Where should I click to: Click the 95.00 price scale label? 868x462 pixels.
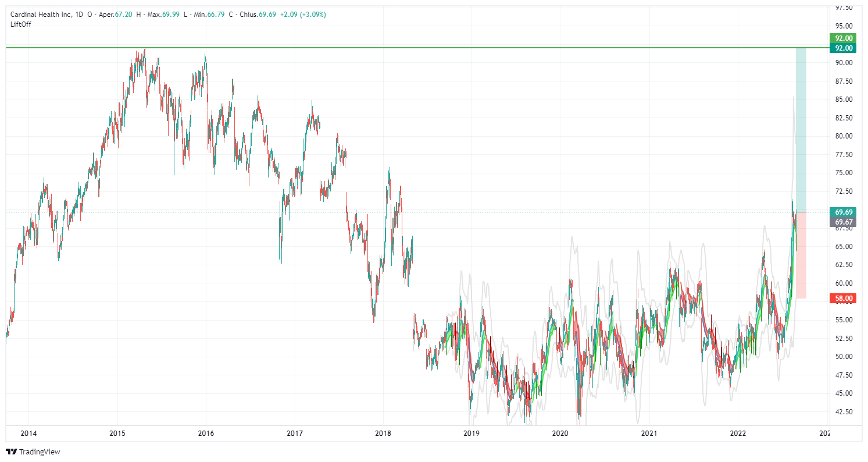pyautogui.click(x=844, y=26)
